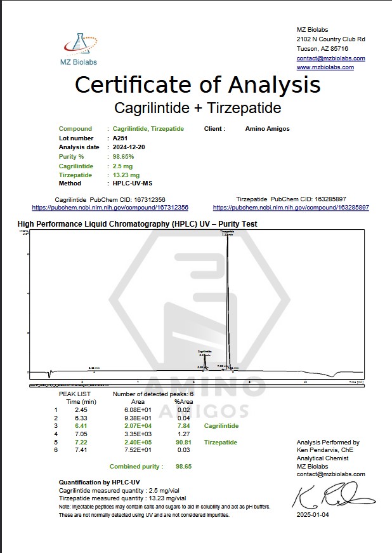The width and height of the screenshot is (392, 553).
Task: Select peak 3 area '2.07E+04'
Action: point(138,425)
